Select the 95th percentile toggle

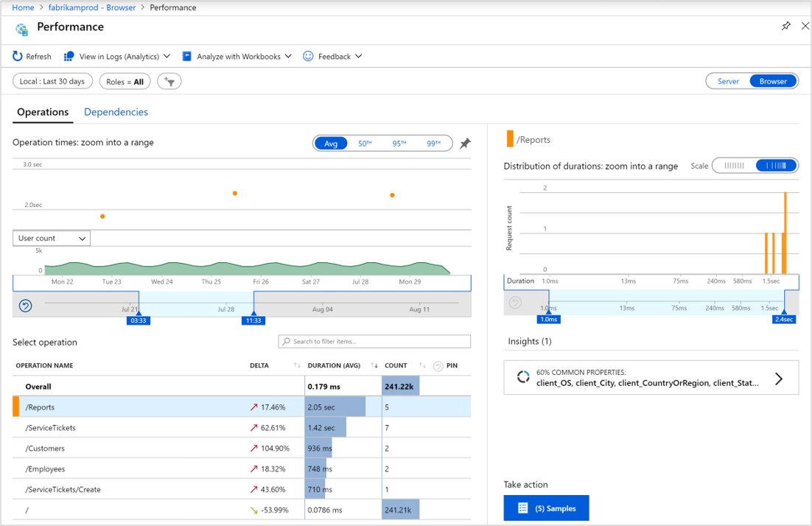398,144
